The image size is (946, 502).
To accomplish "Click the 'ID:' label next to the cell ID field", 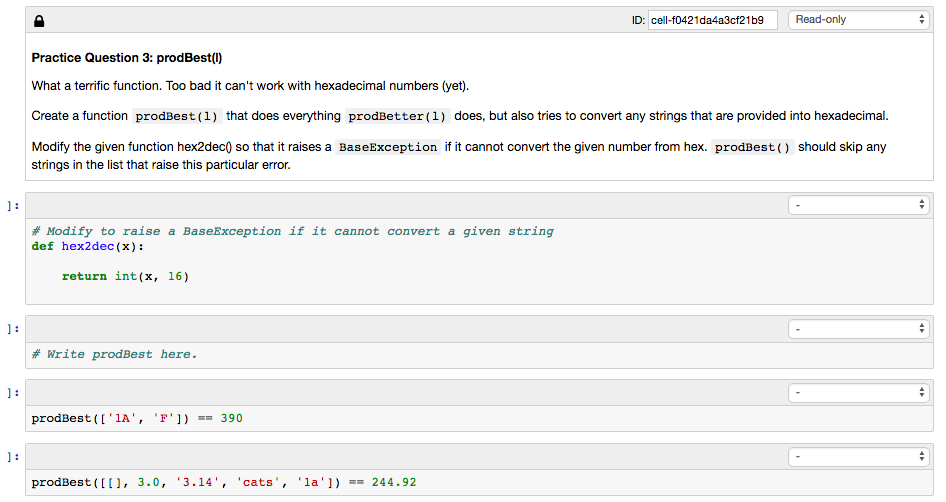I will tap(638, 21).
